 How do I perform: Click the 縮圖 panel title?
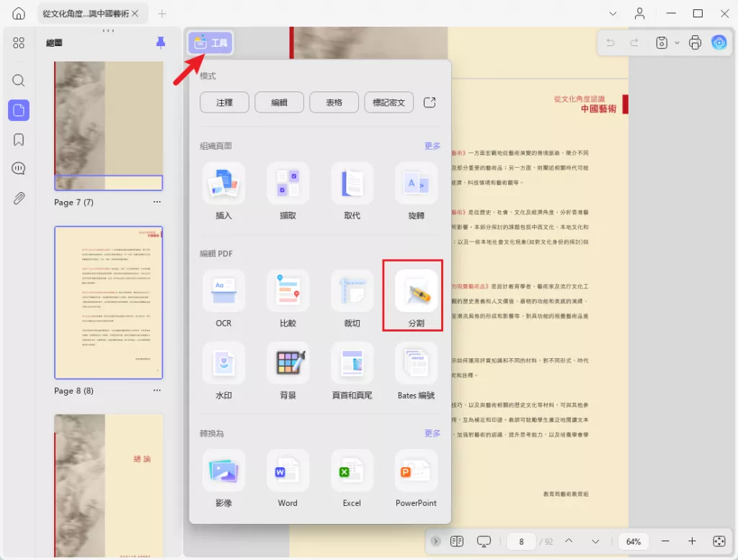point(53,43)
